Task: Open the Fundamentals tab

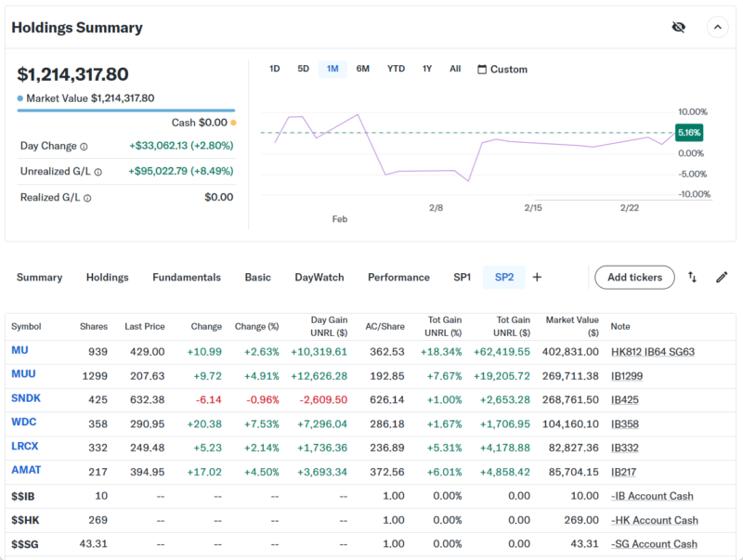Action: pos(187,277)
